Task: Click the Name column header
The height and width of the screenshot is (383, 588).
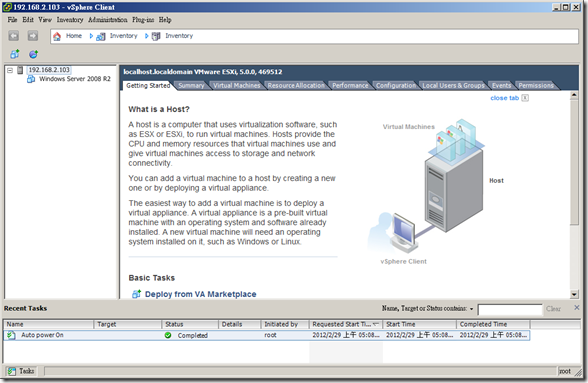Action: [x=48, y=324]
